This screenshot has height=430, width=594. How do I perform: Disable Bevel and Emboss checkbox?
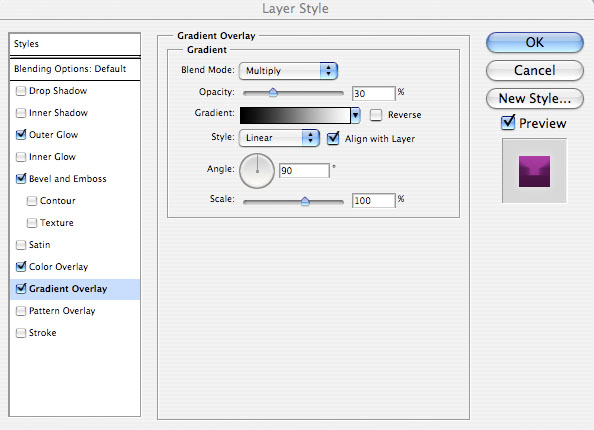tap(21, 178)
